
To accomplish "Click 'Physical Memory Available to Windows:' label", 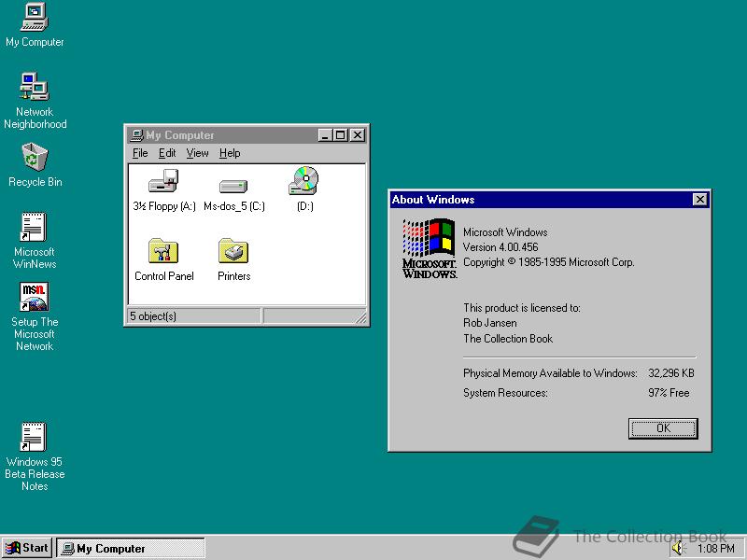I will 550,373.
